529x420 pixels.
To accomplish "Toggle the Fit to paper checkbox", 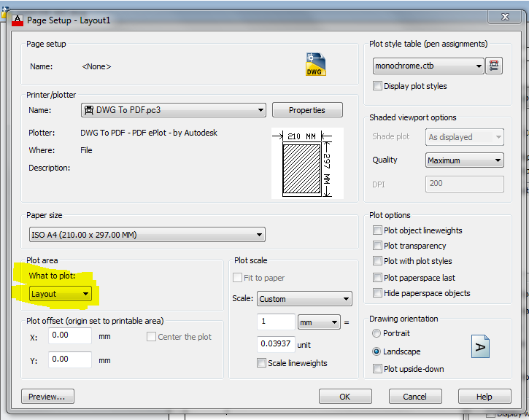I will point(238,277).
